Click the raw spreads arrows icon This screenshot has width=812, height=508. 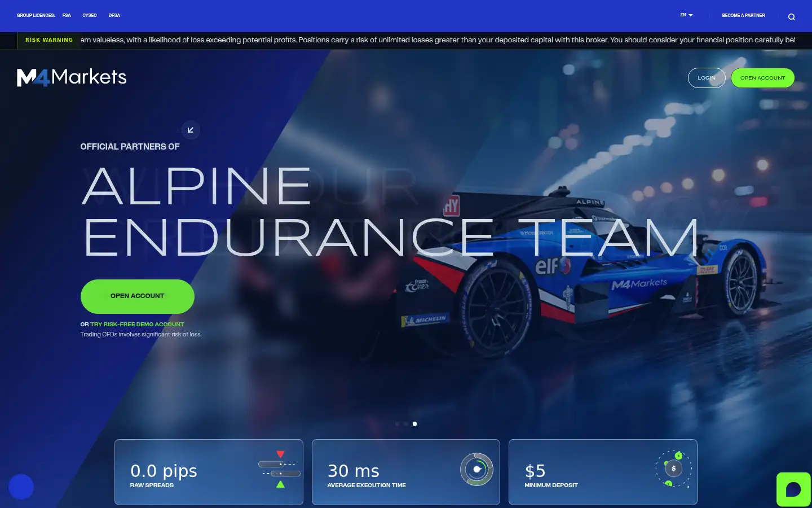coord(279,469)
